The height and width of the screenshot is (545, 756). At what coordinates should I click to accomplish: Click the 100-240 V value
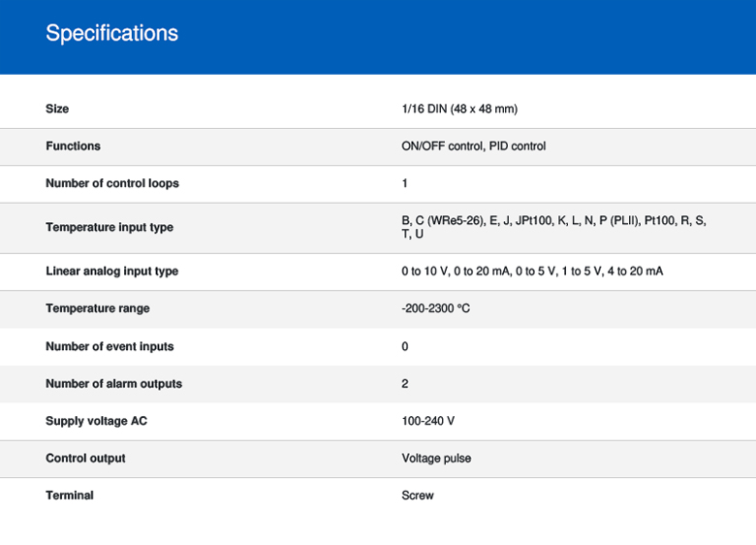[427, 421]
